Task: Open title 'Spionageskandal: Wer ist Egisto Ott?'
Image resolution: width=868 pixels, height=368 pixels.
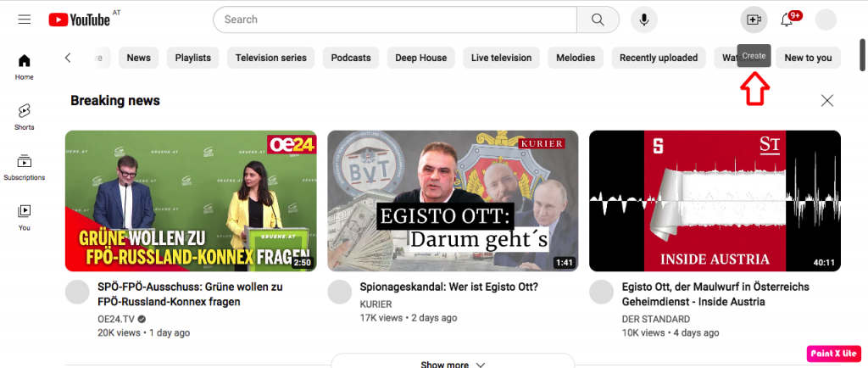Action: (449, 287)
